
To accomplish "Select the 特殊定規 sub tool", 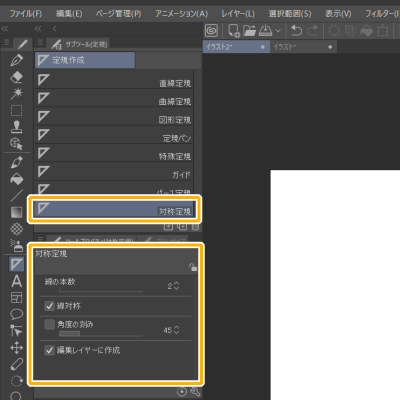I will pos(114,153).
